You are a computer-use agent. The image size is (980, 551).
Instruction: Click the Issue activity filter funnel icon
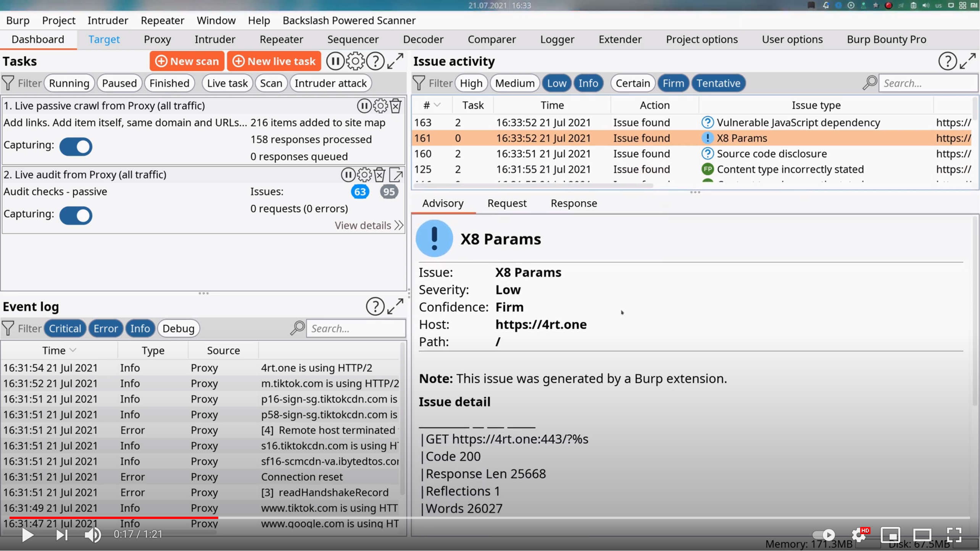pyautogui.click(x=419, y=83)
